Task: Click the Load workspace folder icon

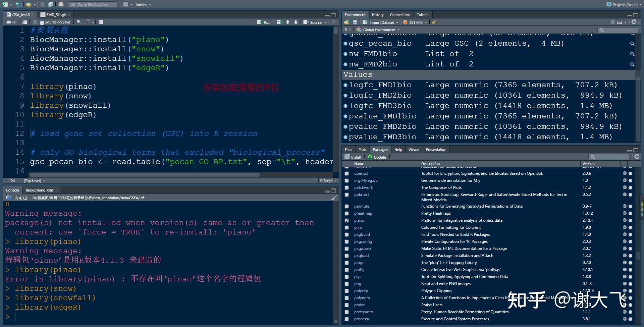Action: click(x=347, y=22)
